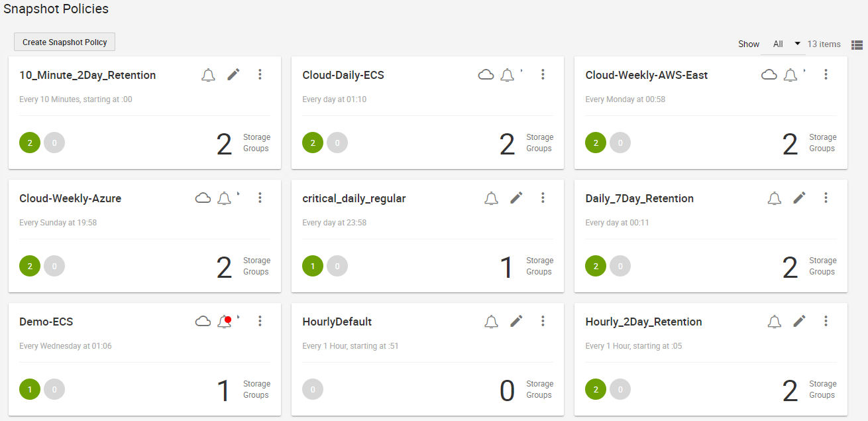Open the three-dot menu on Cloud-Weekly-AWS-East
Image resolution: width=868 pixels, height=421 pixels.
826,74
